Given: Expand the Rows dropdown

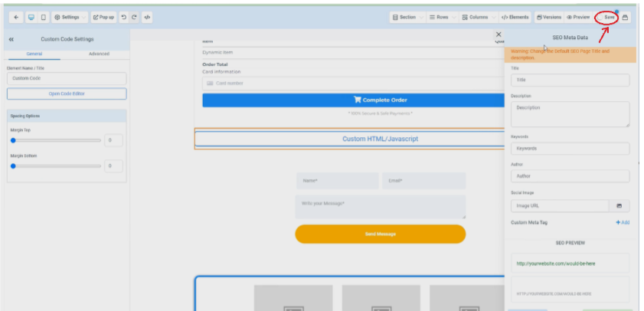Looking at the screenshot, I should click(x=443, y=17).
